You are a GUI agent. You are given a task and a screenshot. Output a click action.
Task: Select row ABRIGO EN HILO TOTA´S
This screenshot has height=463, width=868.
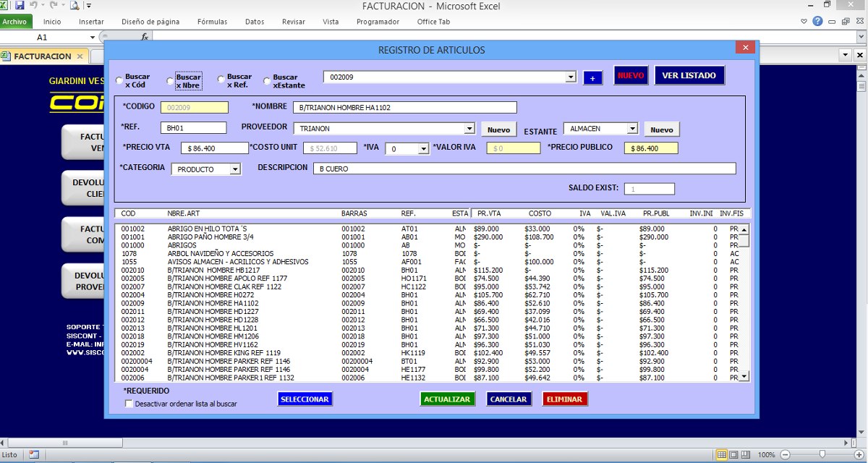click(x=426, y=229)
